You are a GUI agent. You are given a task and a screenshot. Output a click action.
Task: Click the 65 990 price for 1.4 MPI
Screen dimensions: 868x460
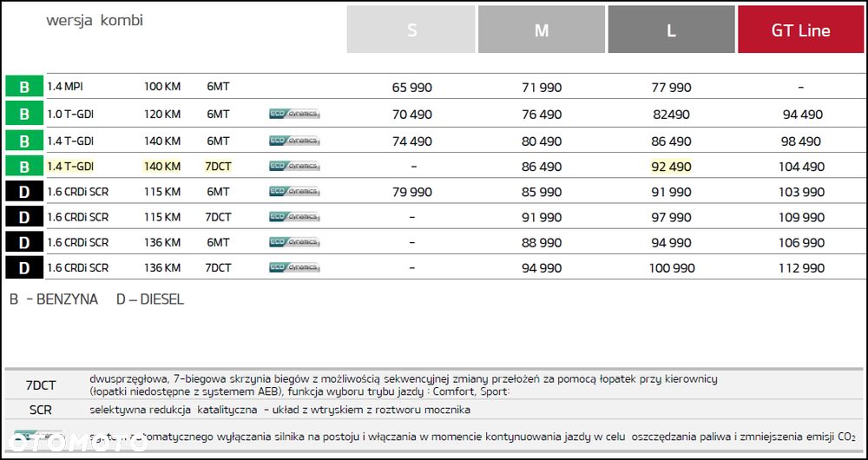[x=411, y=88]
